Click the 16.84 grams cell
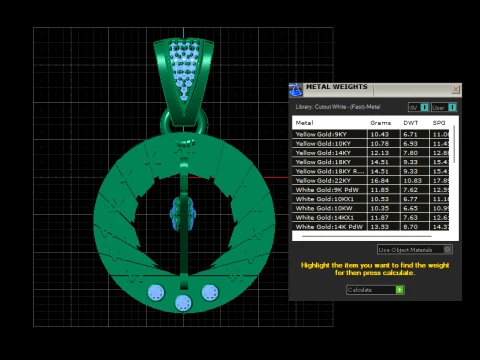The width and height of the screenshot is (480, 360). (383, 181)
